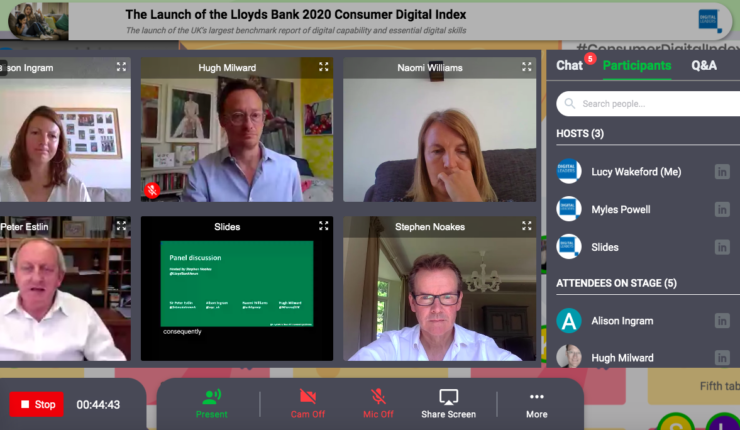
Task: Click ATTENDEES ON STAGE (5) header
Action: 616,283
